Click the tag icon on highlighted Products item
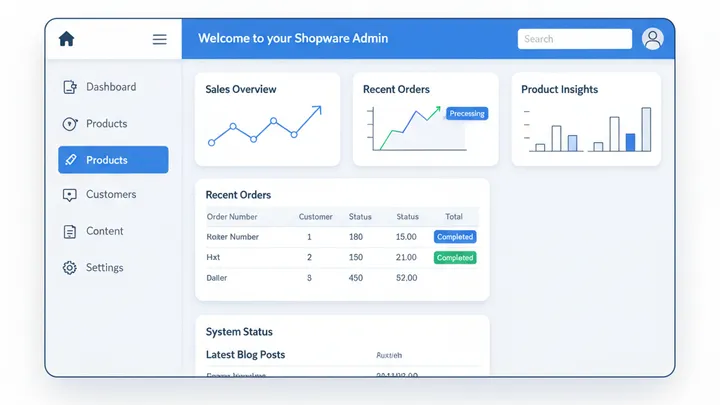This screenshot has width=720, height=405. (x=71, y=160)
